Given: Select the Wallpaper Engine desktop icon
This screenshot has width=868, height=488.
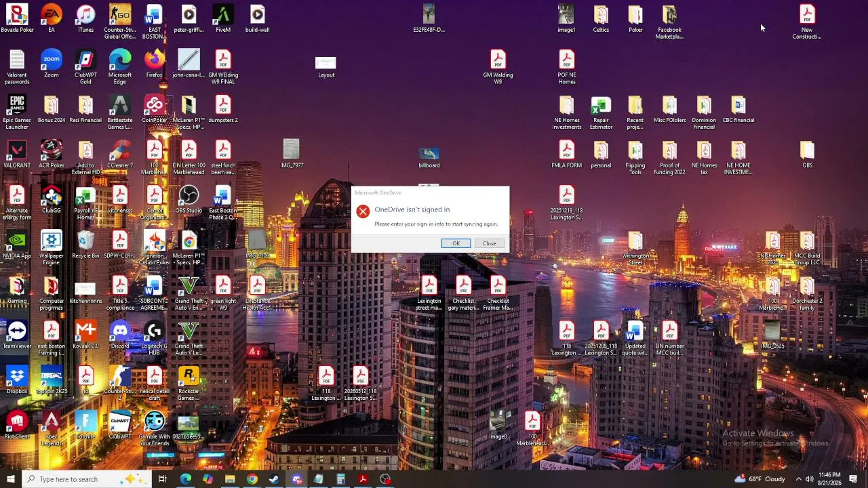Looking at the screenshot, I should click(52, 248).
